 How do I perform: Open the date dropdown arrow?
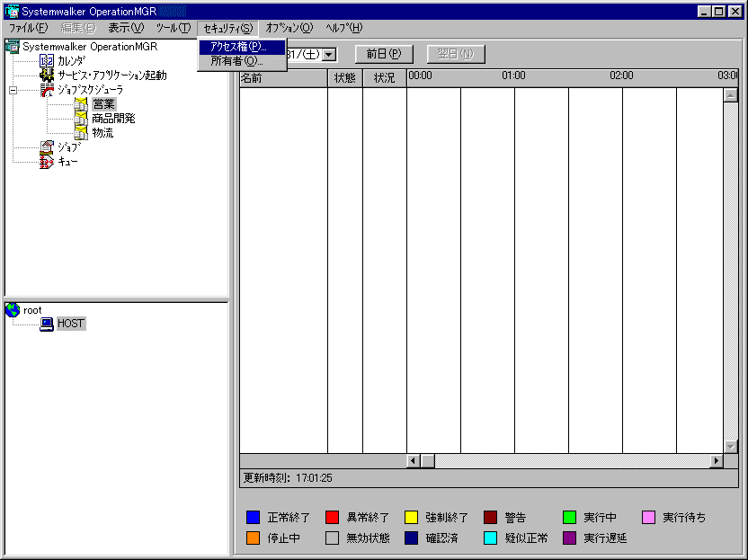pos(329,54)
